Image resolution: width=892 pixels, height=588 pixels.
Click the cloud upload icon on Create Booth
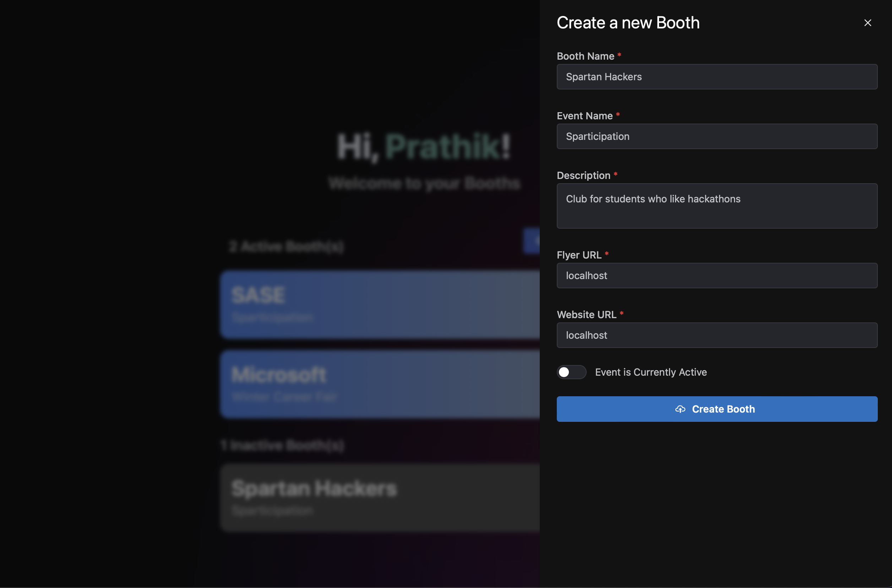click(x=680, y=409)
